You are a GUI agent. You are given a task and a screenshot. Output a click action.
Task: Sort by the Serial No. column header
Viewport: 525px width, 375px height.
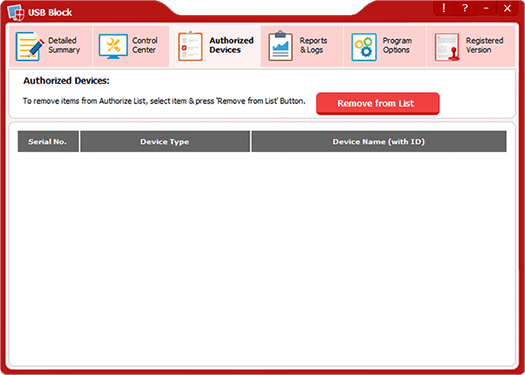[48, 142]
